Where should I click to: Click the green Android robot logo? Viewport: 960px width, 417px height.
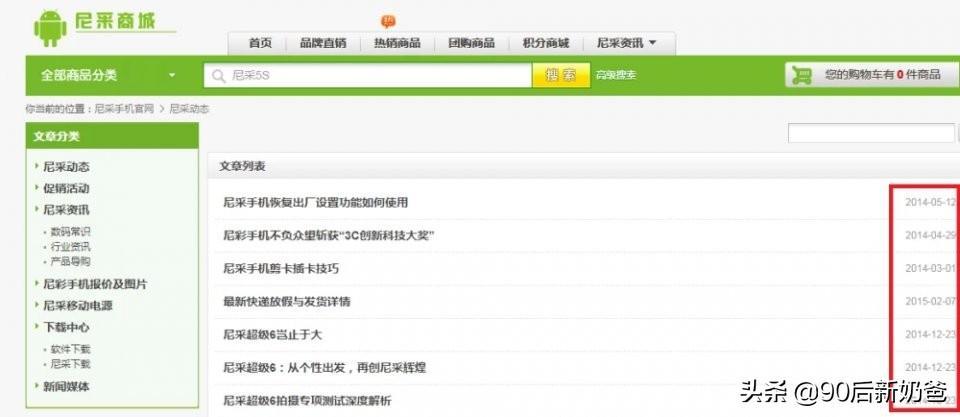(49, 28)
